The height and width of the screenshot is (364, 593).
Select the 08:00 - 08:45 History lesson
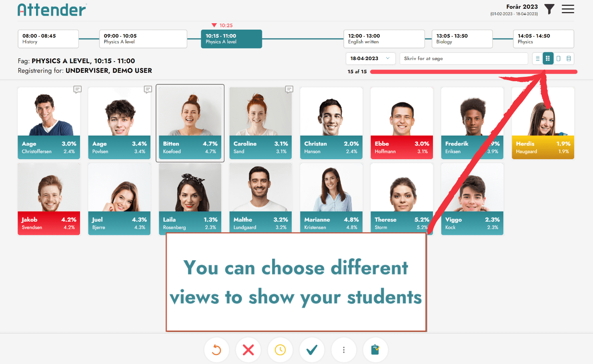pos(48,39)
